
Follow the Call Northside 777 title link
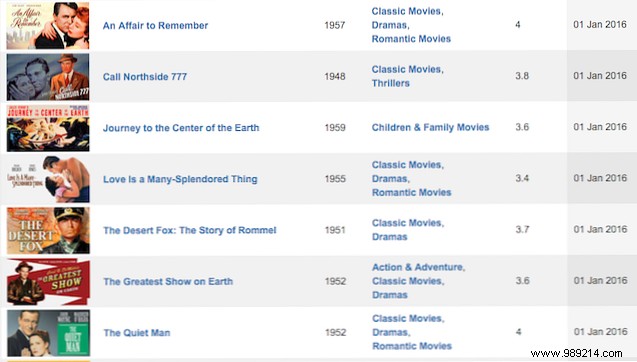(x=145, y=77)
